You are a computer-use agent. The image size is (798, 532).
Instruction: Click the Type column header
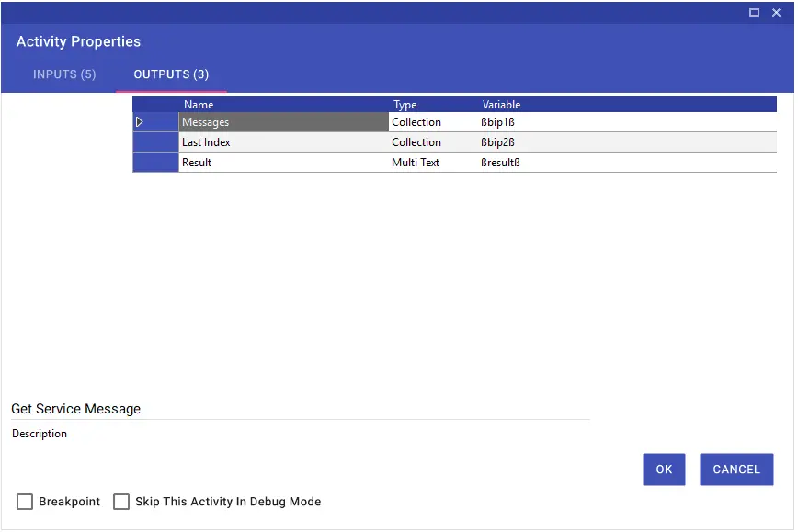click(x=433, y=105)
